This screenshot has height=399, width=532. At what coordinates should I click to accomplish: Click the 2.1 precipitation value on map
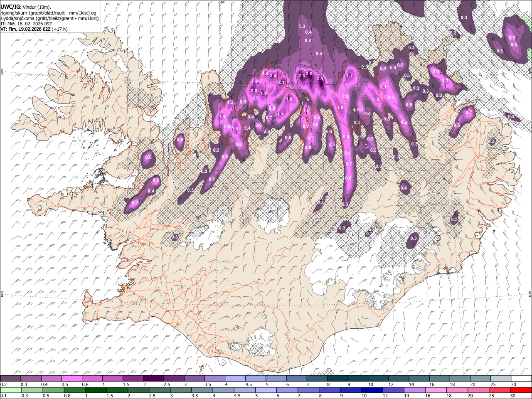point(281,83)
